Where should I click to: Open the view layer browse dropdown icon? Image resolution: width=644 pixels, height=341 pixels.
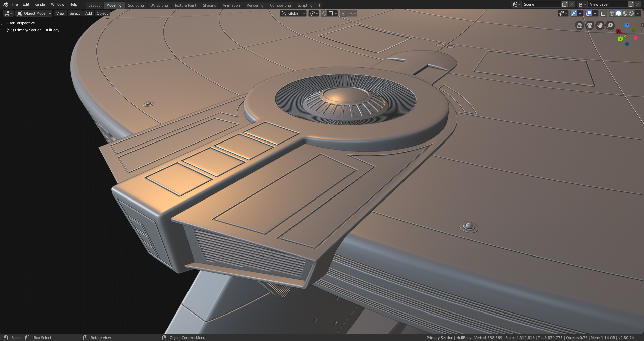click(x=583, y=4)
